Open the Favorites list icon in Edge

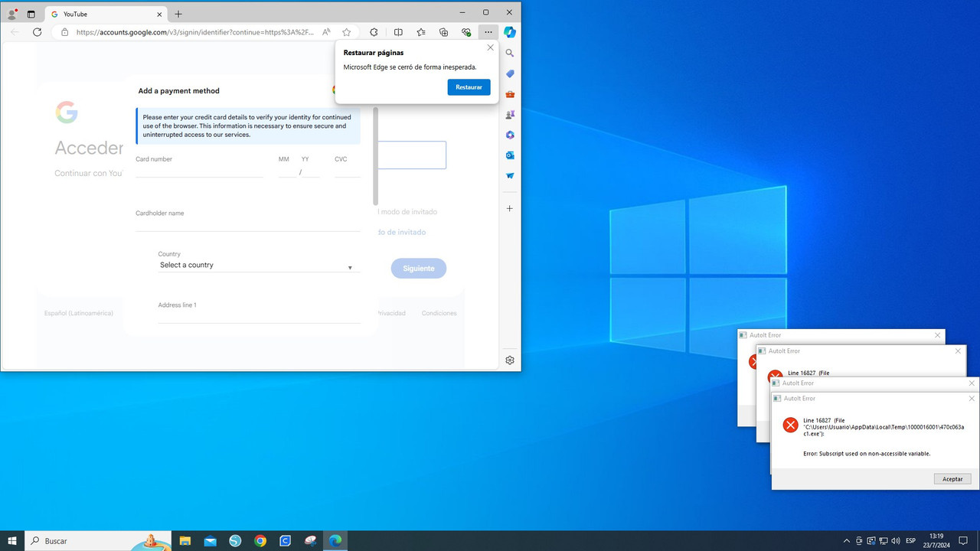point(421,32)
